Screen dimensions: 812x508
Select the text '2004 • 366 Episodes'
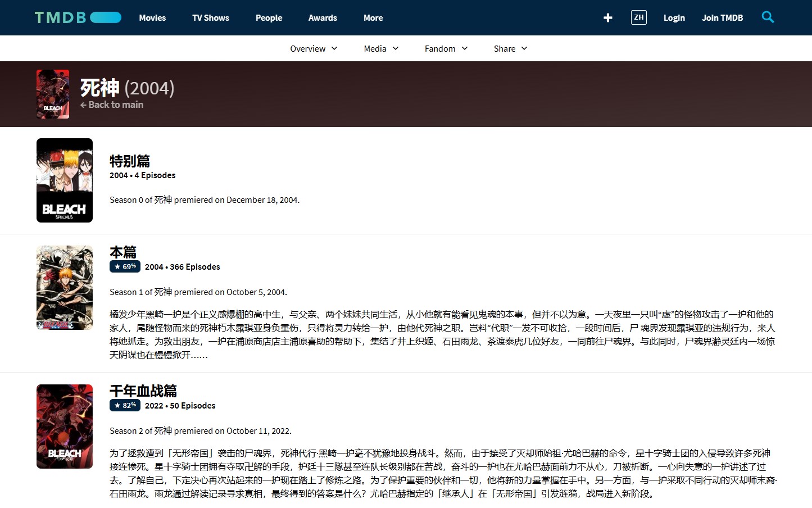pyautogui.click(x=183, y=267)
